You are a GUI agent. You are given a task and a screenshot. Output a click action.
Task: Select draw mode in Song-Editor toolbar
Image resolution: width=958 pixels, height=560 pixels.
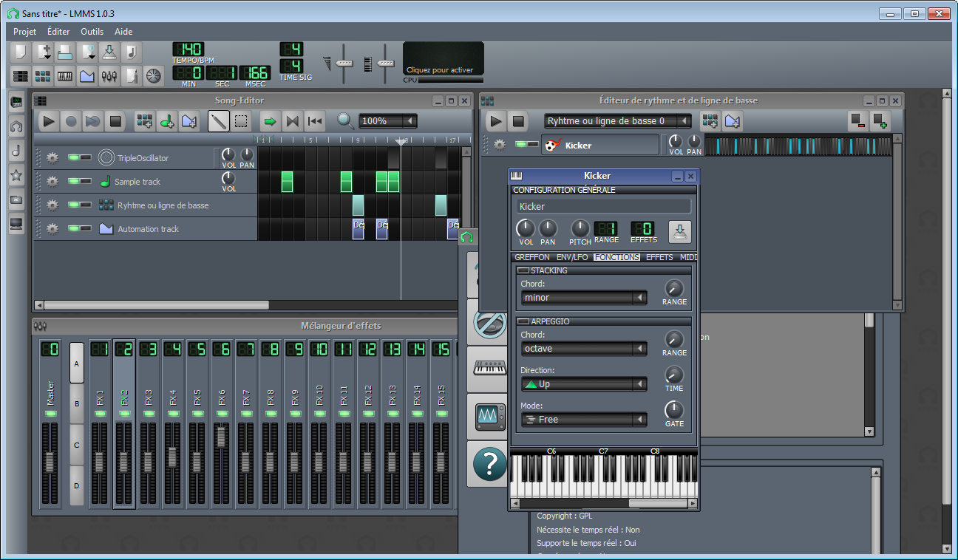coord(218,121)
